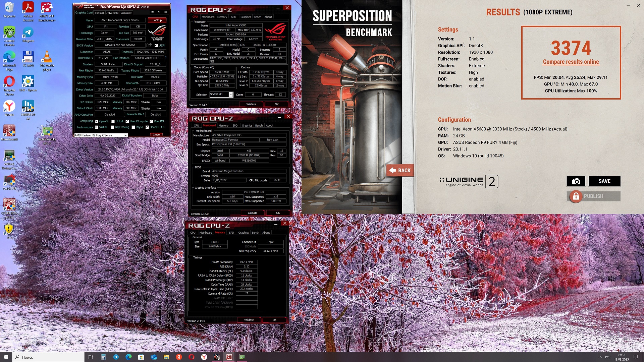Open the Корзина desktop icon
The height and width of the screenshot is (362, 644).
pyautogui.click(x=9, y=10)
